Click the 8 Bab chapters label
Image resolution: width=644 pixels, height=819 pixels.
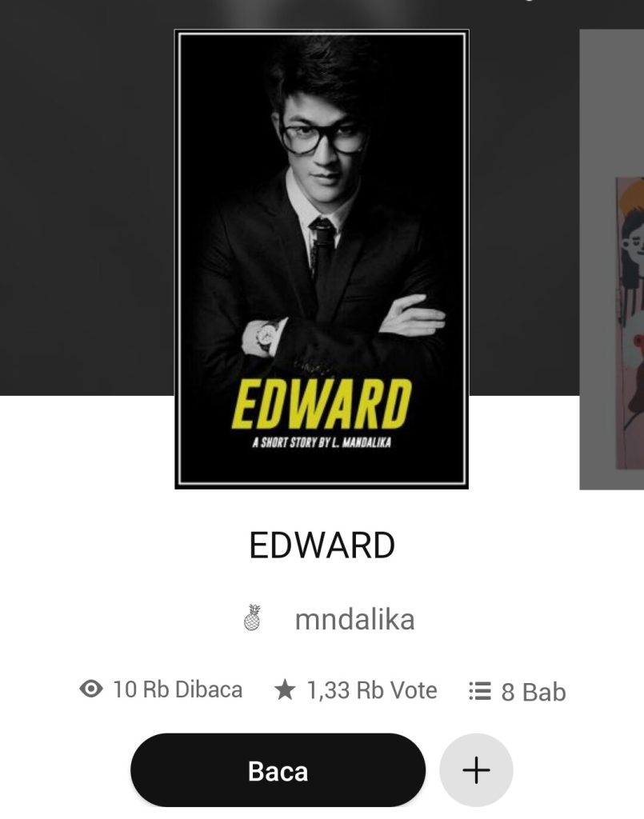point(534,692)
